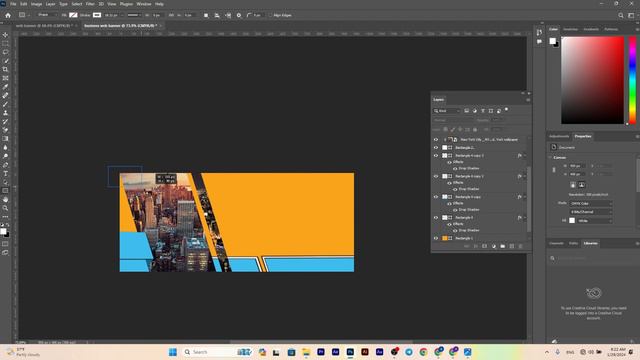The image size is (640, 360).
Task: Click the Stroke swatch in options bar
Action: (x=97, y=15)
